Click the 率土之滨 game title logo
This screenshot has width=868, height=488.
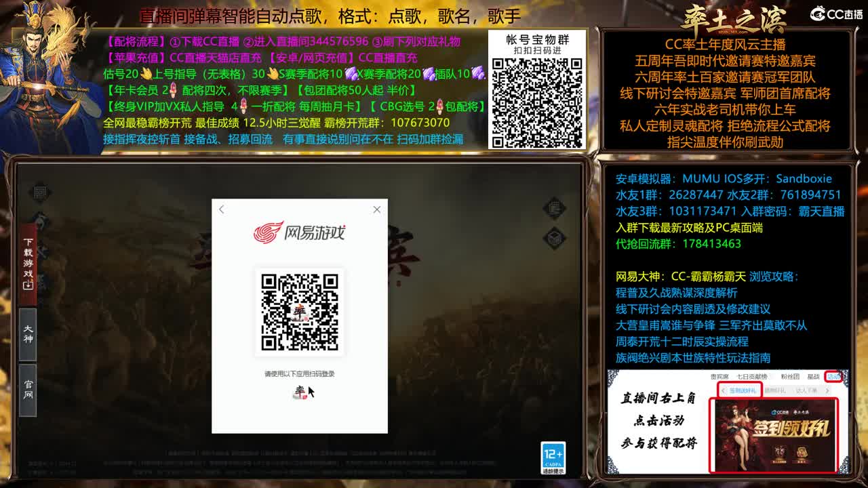(733, 19)
